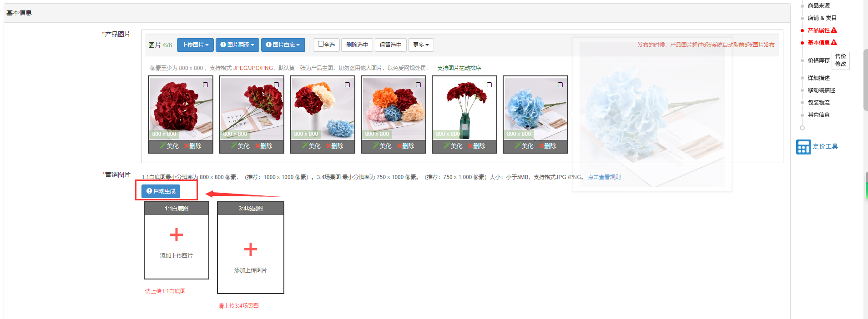Click 美化 under the third product image
This screenshot has width=868, height=319.
click(x=311, y=146)
